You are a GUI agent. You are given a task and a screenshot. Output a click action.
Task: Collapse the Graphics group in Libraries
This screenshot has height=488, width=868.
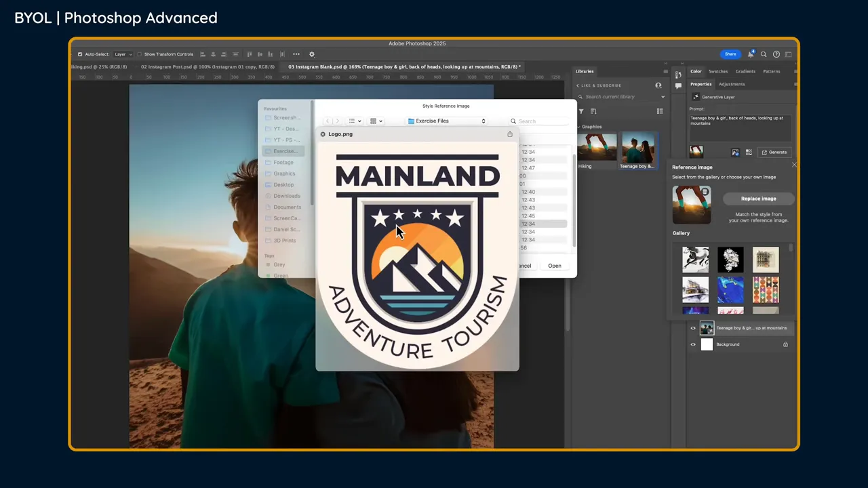[x=578, y=127]
